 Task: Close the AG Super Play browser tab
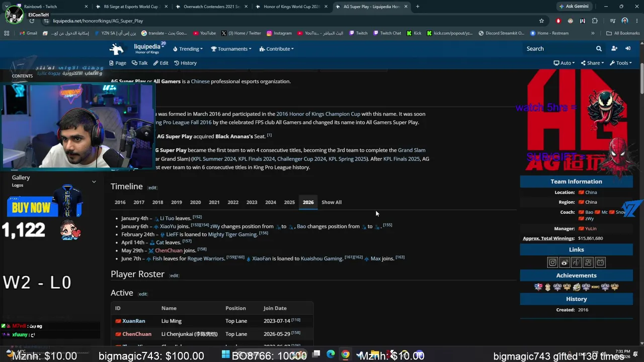[406, 7]
